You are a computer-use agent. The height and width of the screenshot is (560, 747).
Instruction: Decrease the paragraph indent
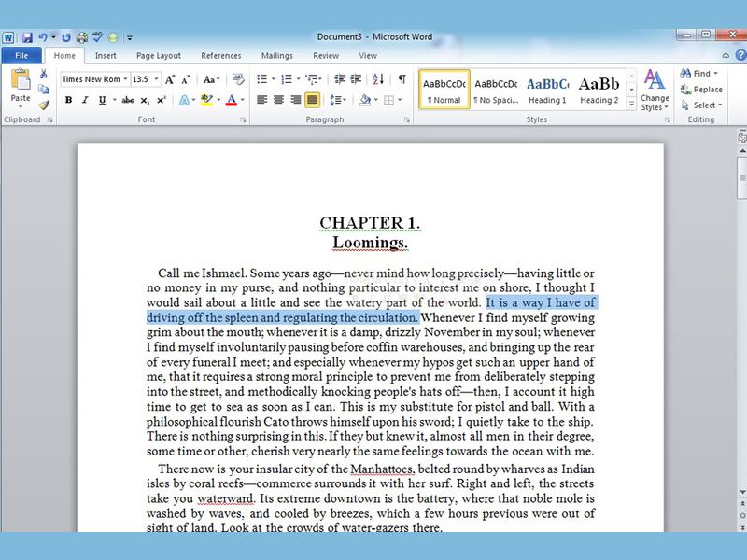(x=340, y=79)
